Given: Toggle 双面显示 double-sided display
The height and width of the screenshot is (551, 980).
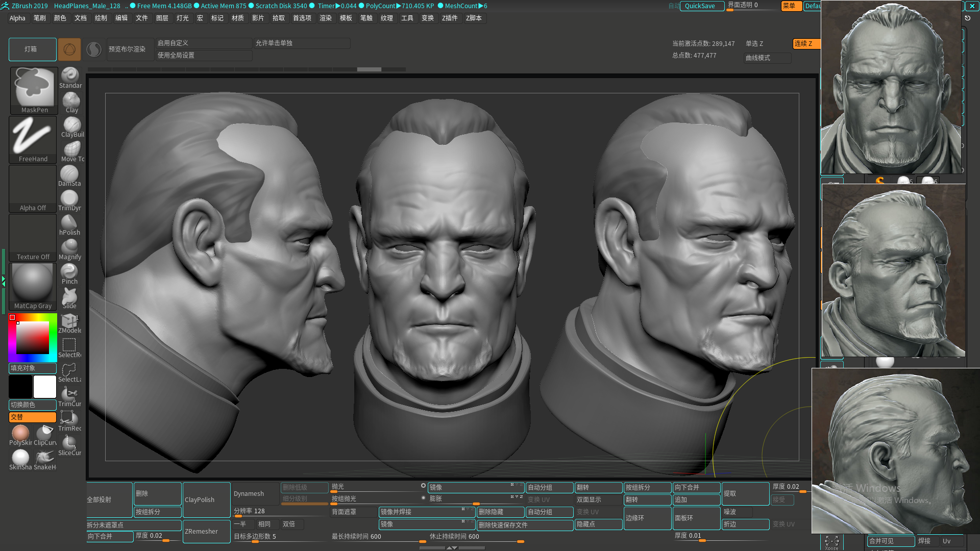Looking at the screenshot, I should pos(598,500).
